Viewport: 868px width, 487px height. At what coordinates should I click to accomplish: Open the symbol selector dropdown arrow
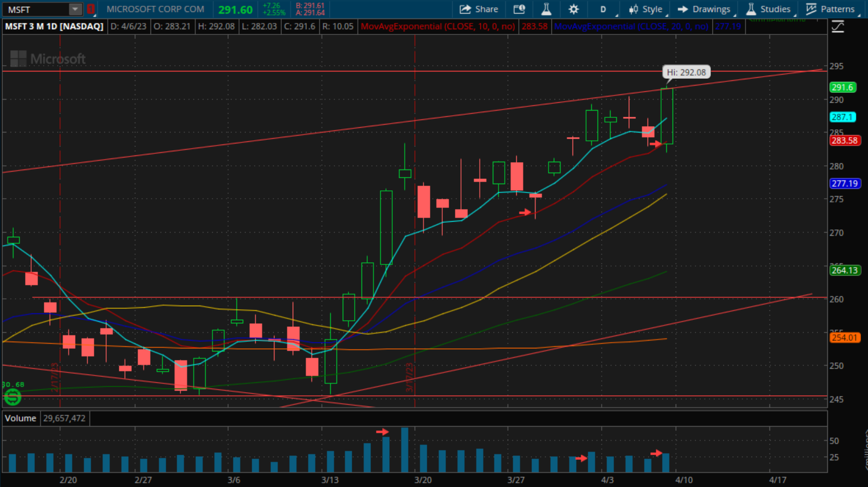pyautogui.click(x=76, y=9)
